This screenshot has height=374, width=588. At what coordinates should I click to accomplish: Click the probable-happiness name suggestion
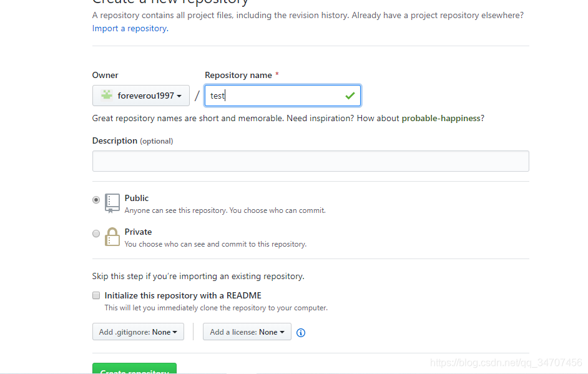click(x=441, y=118)
